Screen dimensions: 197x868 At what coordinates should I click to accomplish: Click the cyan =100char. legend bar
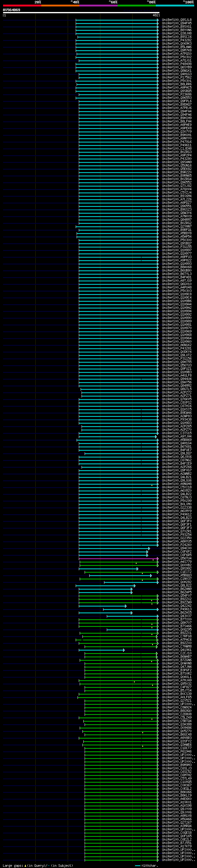[138, 865]
